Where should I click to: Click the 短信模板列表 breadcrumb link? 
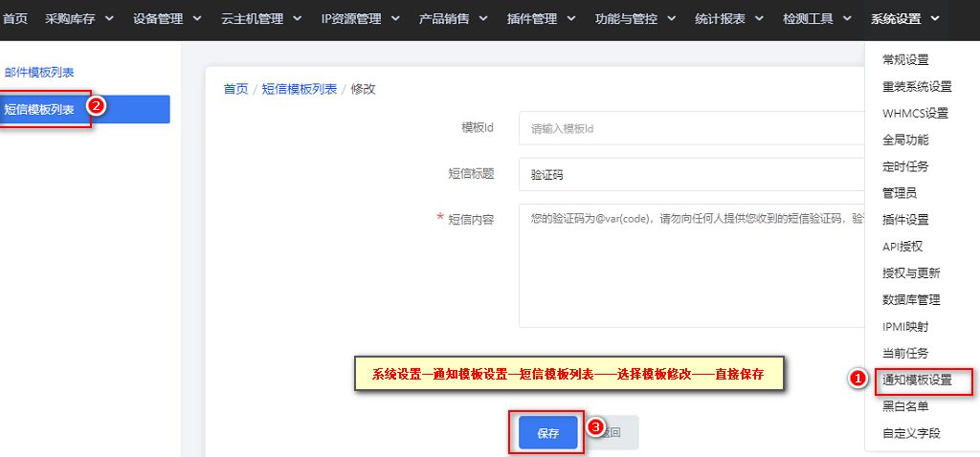(300, 89)
